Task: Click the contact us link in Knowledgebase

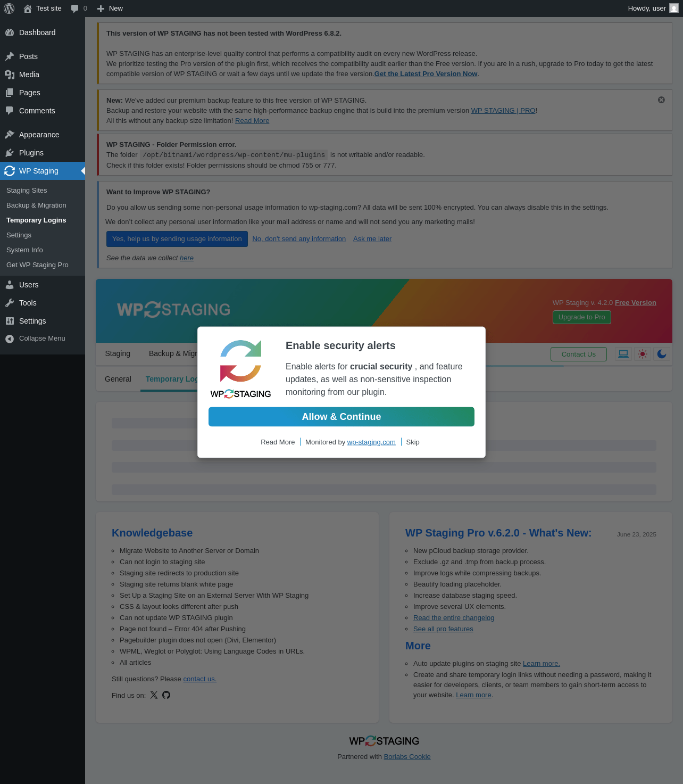Action: point(199,679)
